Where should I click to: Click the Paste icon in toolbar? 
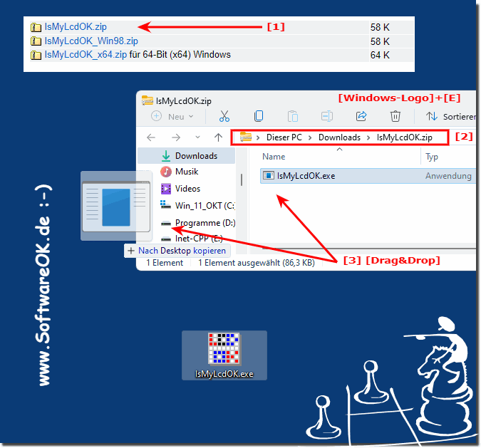pos(293,116)
